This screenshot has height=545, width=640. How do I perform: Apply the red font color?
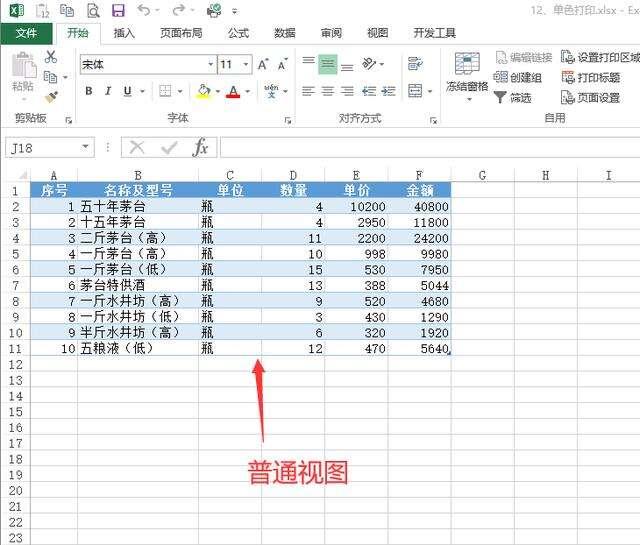(233, 91)
